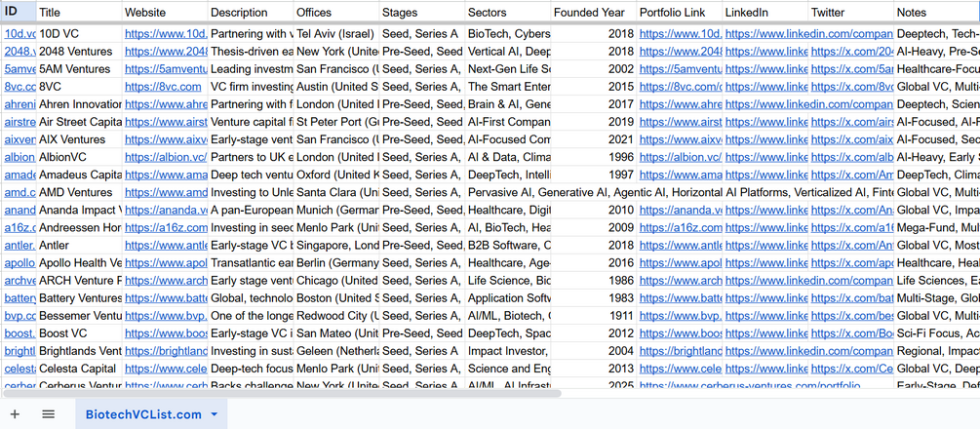Open ARCH Venture LinkedIn link
The image size is (980, 429).
tap(808, 280)
